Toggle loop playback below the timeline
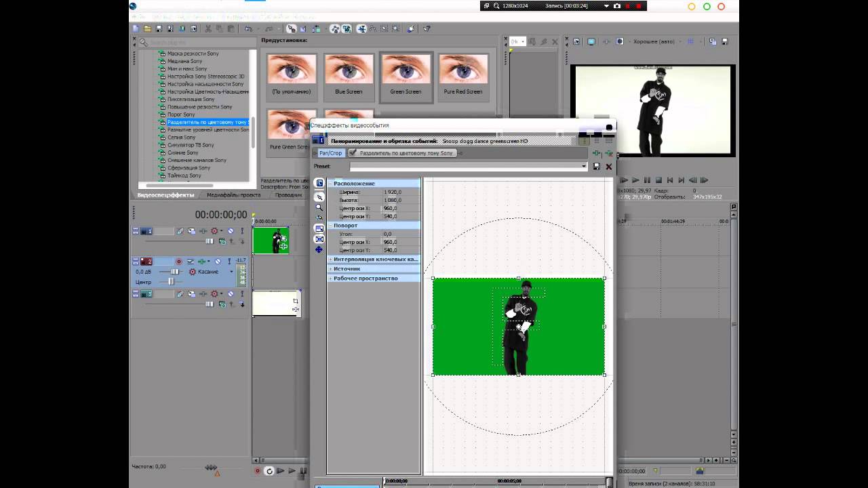Viewport: 868px width, 488px height. [269, 470]
